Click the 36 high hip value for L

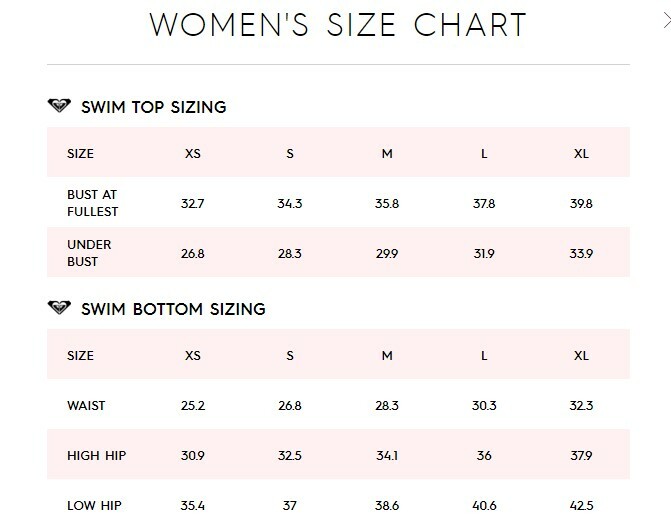tap(484, 456)
